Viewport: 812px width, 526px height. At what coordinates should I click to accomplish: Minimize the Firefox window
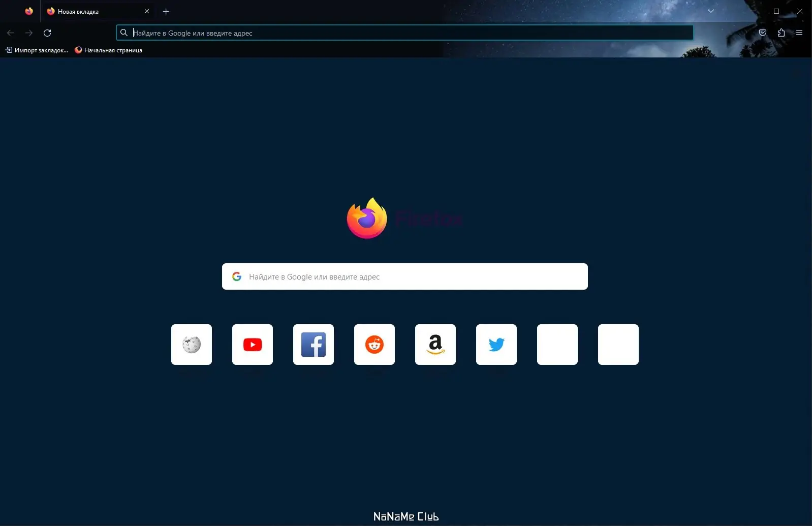(753, 11)
